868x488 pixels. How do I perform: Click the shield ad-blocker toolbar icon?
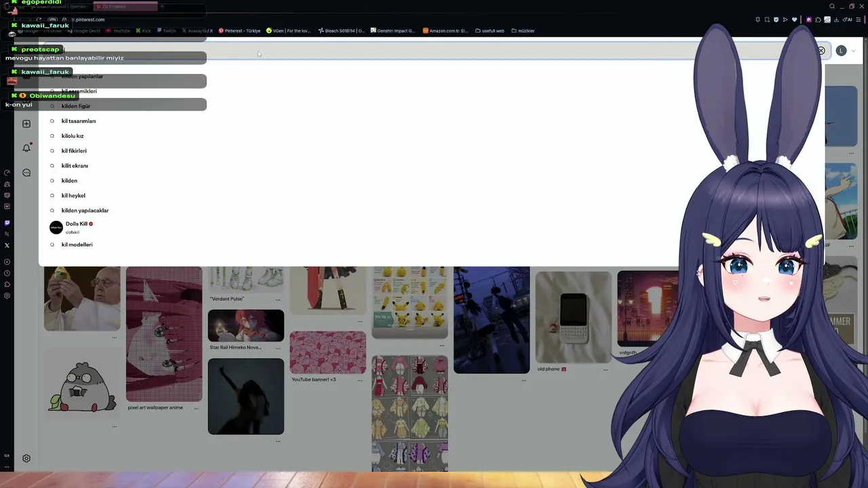click(x=776, y=20)
